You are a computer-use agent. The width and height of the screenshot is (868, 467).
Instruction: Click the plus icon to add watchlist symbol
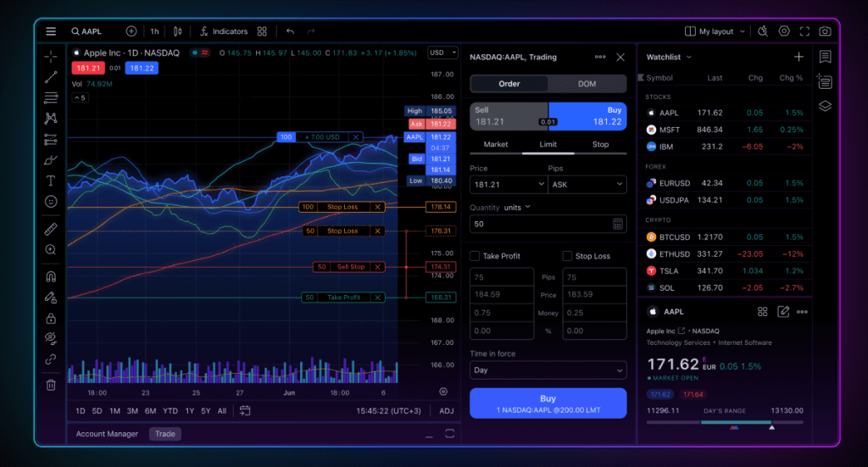point(798,57)
